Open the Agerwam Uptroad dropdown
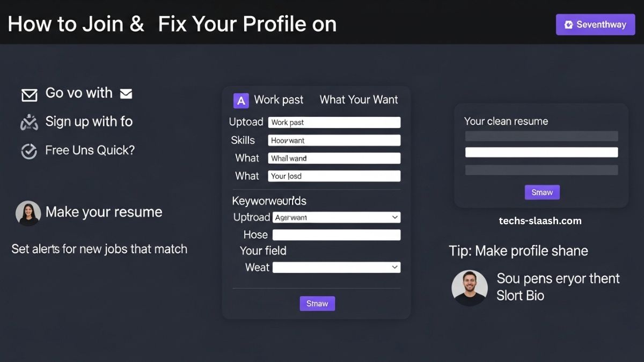This screenshot has width=644, height=362. [x=336, y=217]
